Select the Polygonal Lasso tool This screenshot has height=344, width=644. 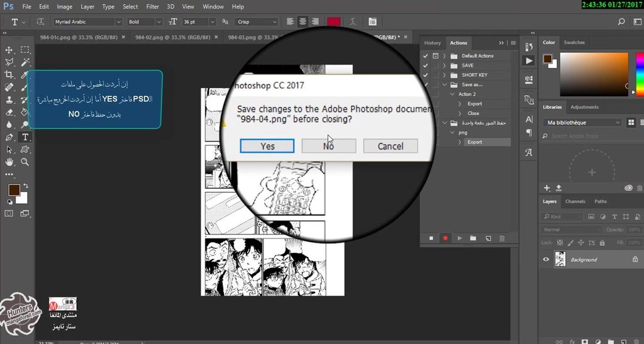tap(9, 62)
